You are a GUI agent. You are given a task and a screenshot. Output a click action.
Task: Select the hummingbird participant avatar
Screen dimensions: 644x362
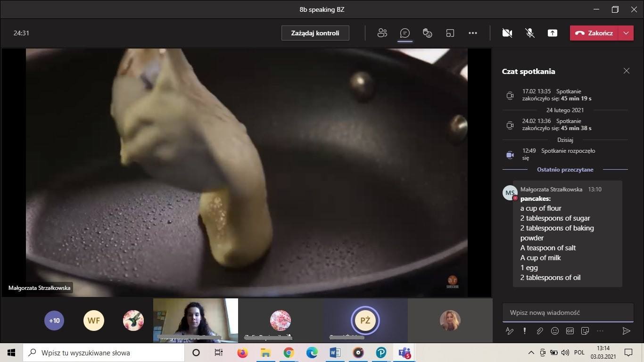[133, 321]
